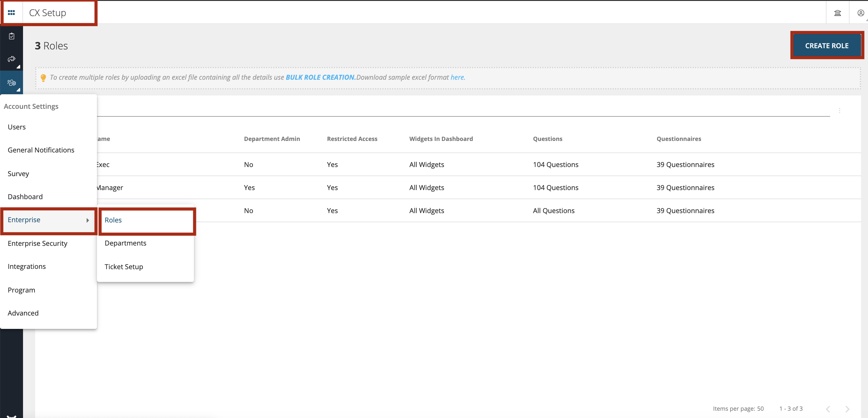868x418 pixels.
Task: Click the Exec role name
Action: click(103, 165)
